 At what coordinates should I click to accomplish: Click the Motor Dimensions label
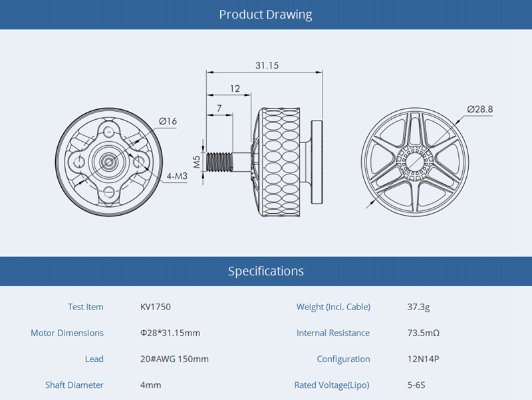point(67,333)
